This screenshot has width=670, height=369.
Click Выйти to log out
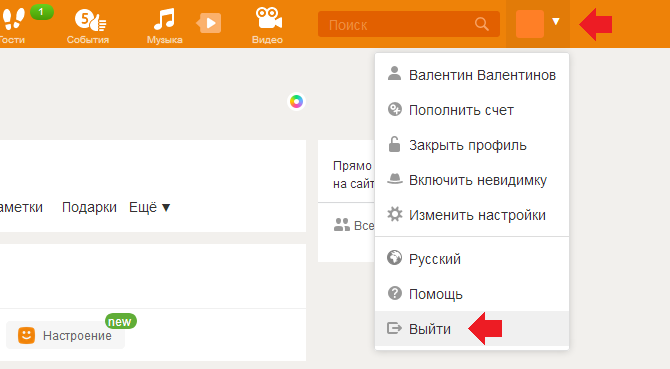click(x=472, y=328)
